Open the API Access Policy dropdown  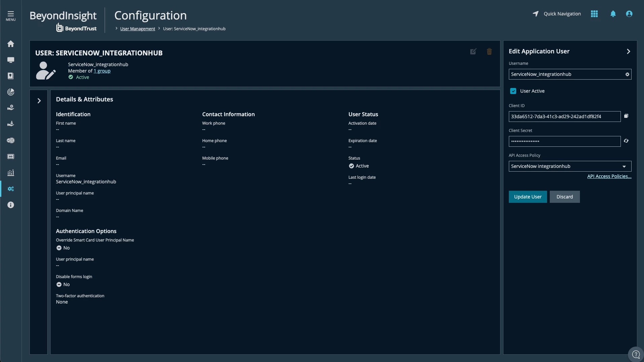pyautogui.click(x=570, y=166)
